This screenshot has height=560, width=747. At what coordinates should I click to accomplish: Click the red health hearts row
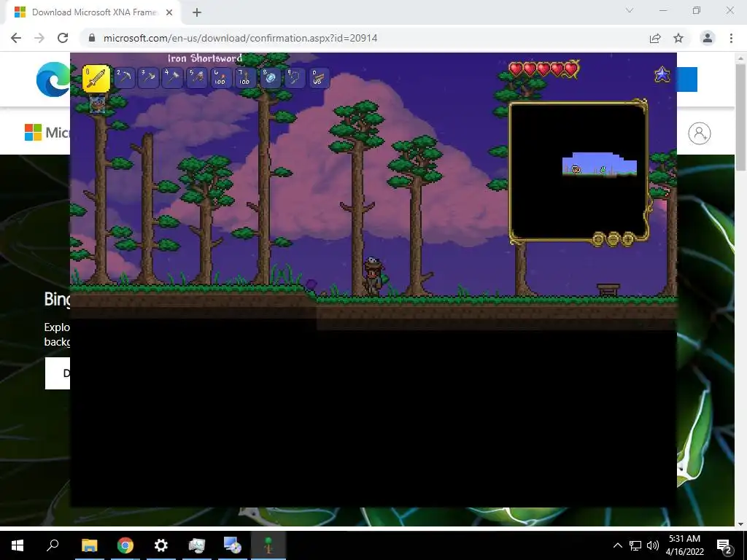tap(543, 69)
